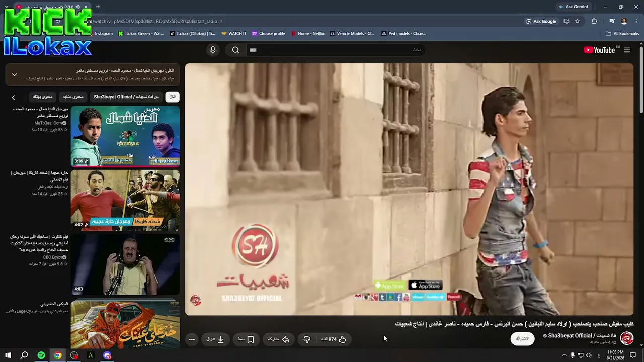Like the video with thumbs up (974)
This screenshot has width=644, height=362.
pyautogui.click(x=334, y=339)
